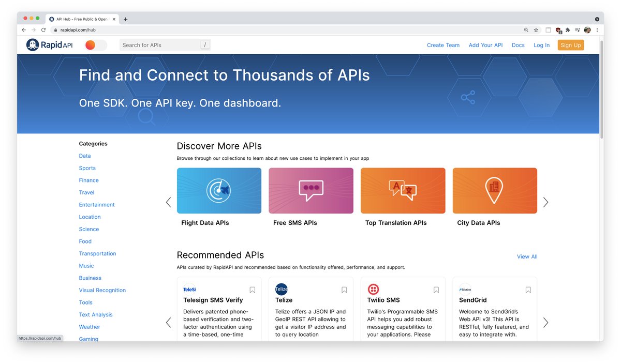Open the Transportation category
This screenshot has width=621, height=364.
(98, 253)
